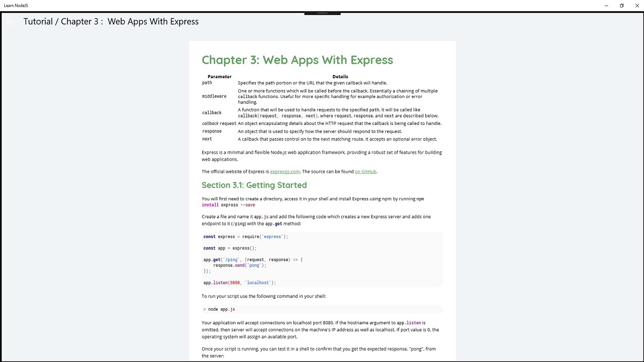Restore down the Learn NodeJS window
This screenshot has height=362, width=644.
point(622,6)
